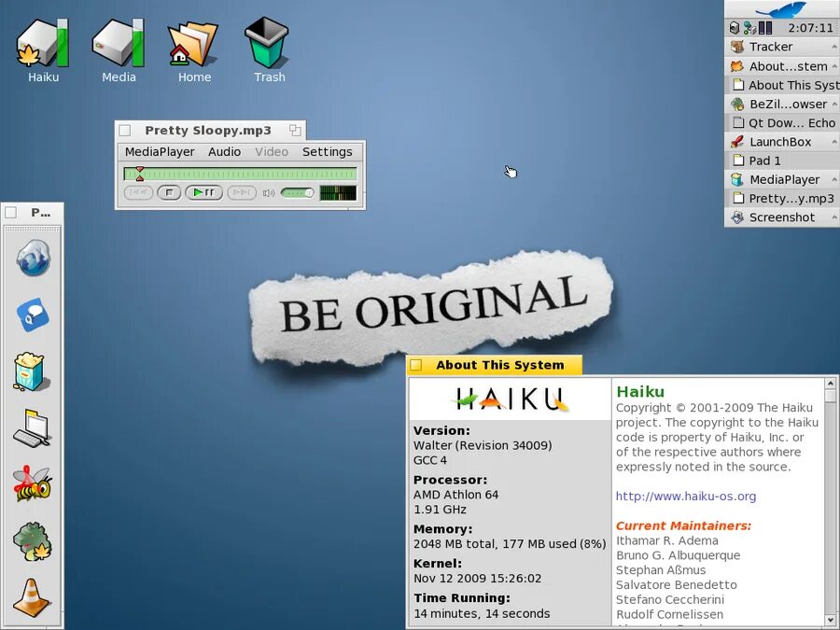Image resolution: width=840 pixels, height=630 pixels.
Task: Launch the popcorn MediaPlayer icon in LaunchBox
Action: click(x=31, y=371)
